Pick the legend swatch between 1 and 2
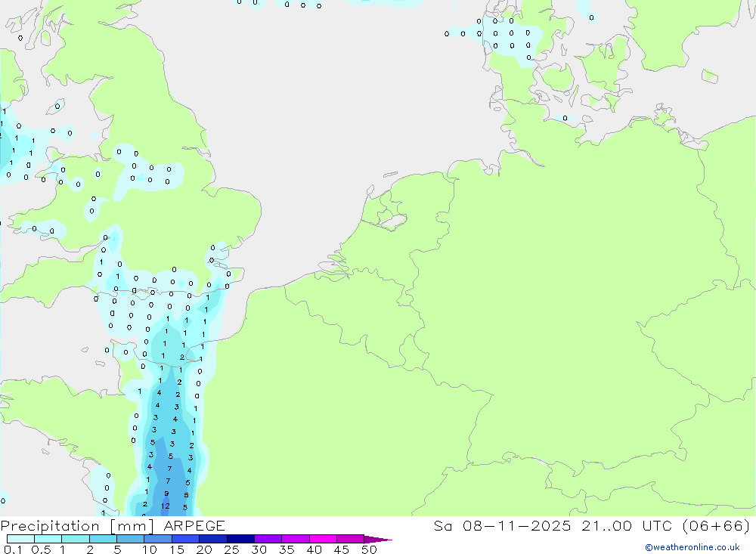Screen dimensions: 756x554 (x=75, y=539)
